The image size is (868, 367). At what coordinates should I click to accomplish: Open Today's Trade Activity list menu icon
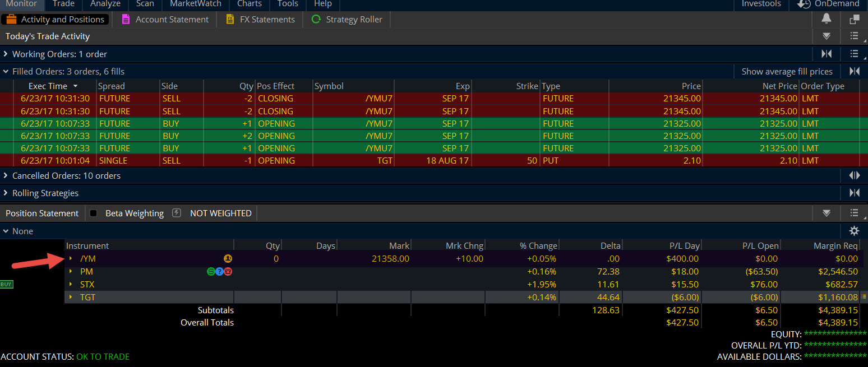point(854,36)
